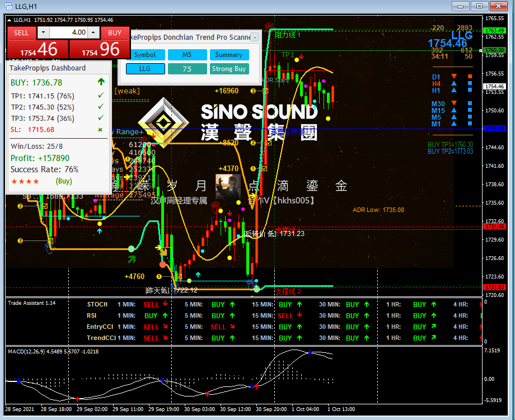
Task: Click the M15 blue up-trend arrow
Action: click(454, 110)
